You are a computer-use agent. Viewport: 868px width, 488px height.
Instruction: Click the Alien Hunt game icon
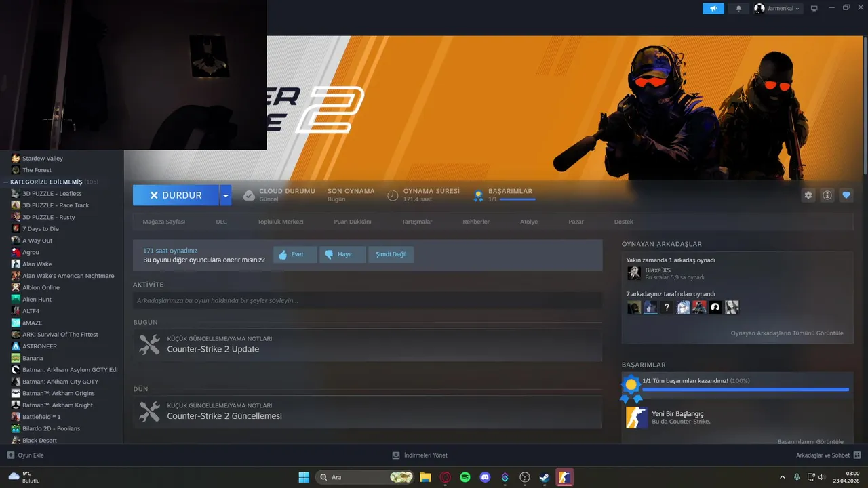[16, 299]
